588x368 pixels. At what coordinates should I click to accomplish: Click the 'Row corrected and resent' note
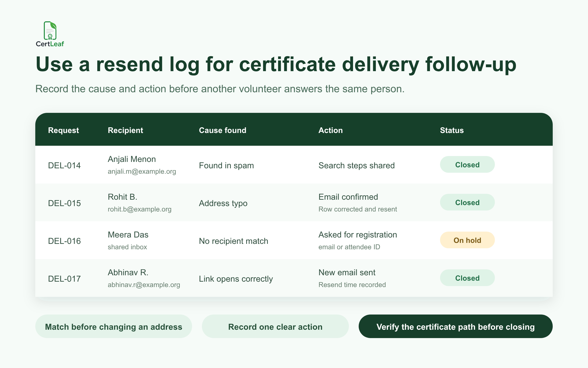point(358,209)
